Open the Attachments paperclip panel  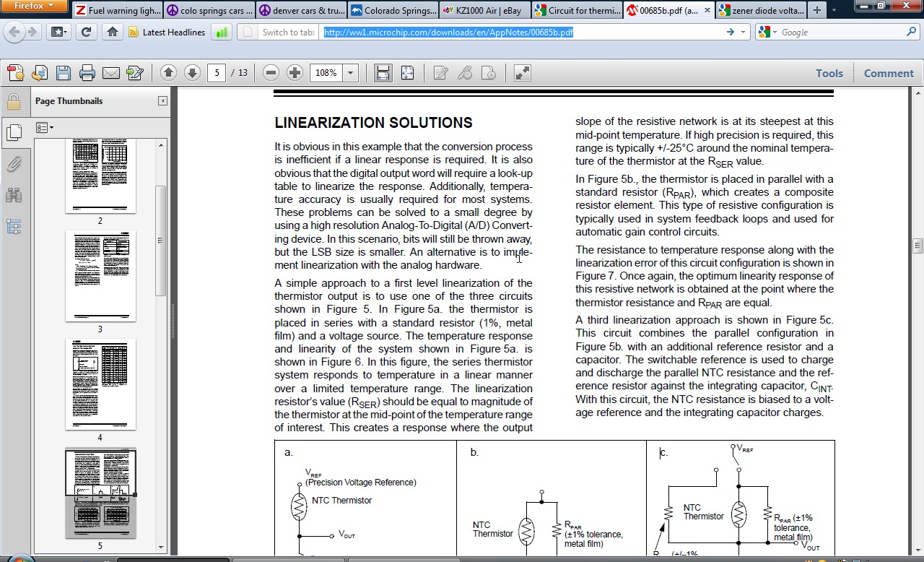pyautogui.click(x=14, y=164)
